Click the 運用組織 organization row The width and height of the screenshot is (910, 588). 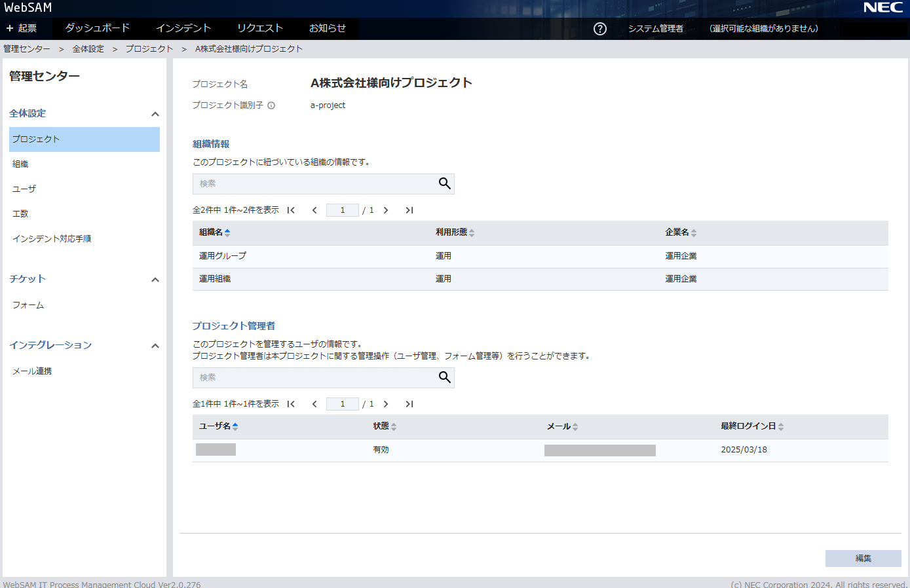coord(540,279)
